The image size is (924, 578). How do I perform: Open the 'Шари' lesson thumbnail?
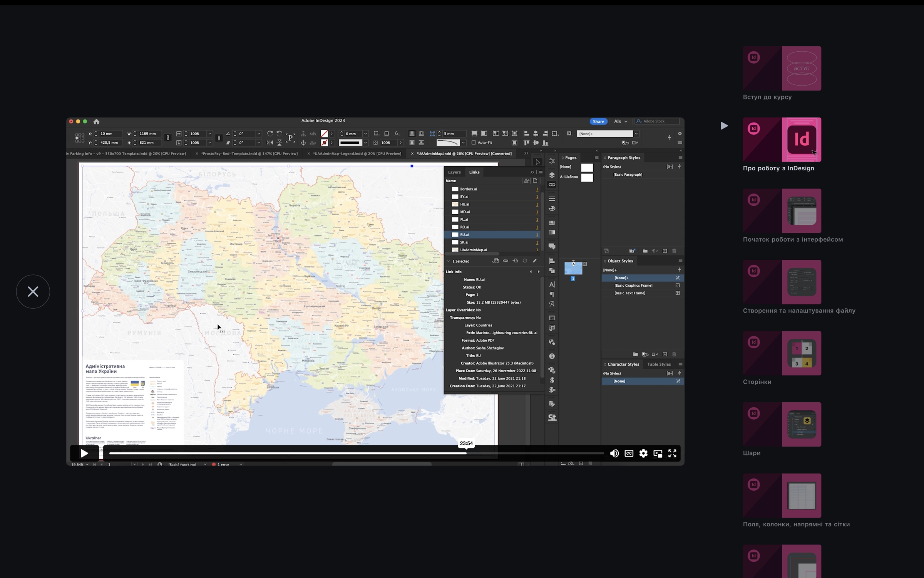click(x=782, y=424)
